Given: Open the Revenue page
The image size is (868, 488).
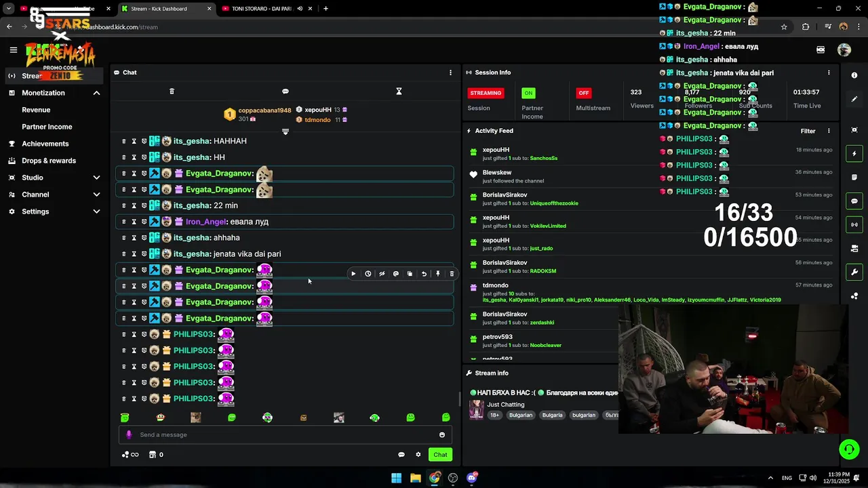Looking at the screenshot, I should [x=36, y=110].
